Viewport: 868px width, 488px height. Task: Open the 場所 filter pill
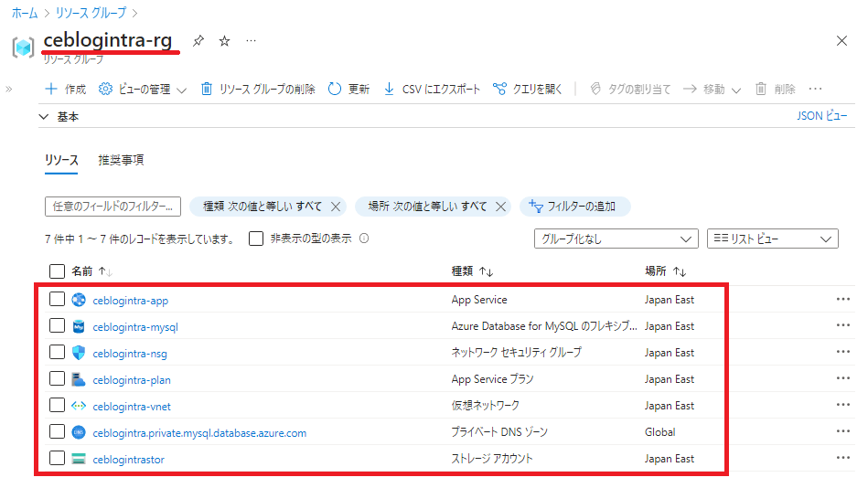pos(427,207)
